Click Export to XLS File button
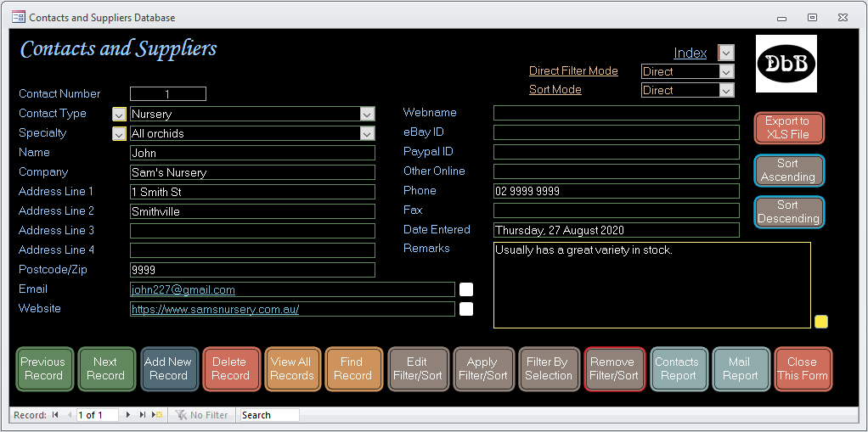868x432 pixels. (789, 128)
